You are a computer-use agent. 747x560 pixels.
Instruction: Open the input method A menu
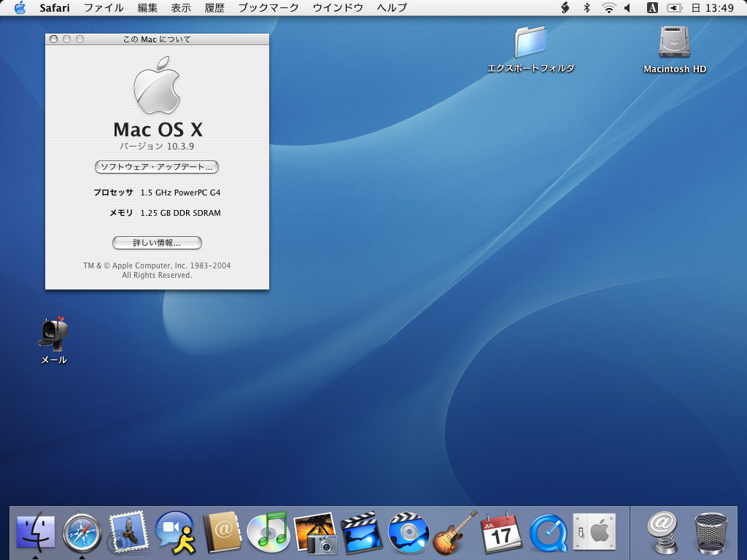point(652,7)
